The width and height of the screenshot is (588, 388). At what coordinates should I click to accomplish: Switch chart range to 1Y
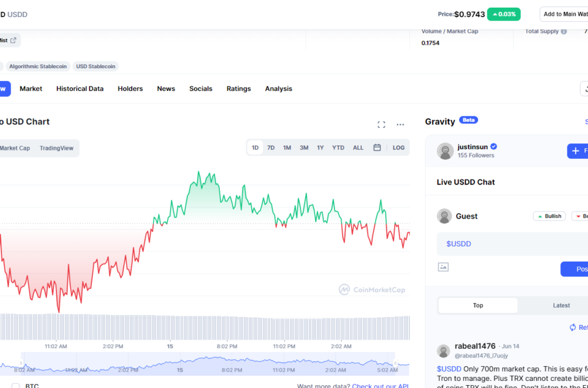(x=320, y=148)
